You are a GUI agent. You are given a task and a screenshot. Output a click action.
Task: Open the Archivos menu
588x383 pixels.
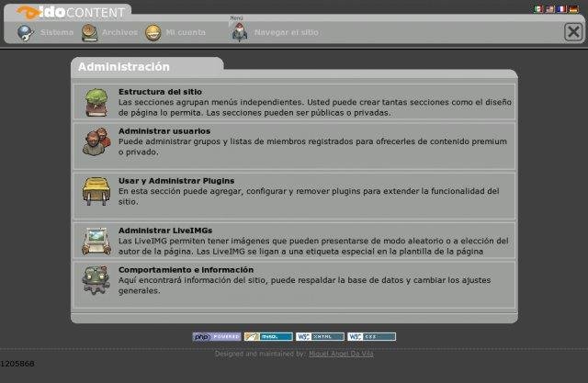pos(120,32)
